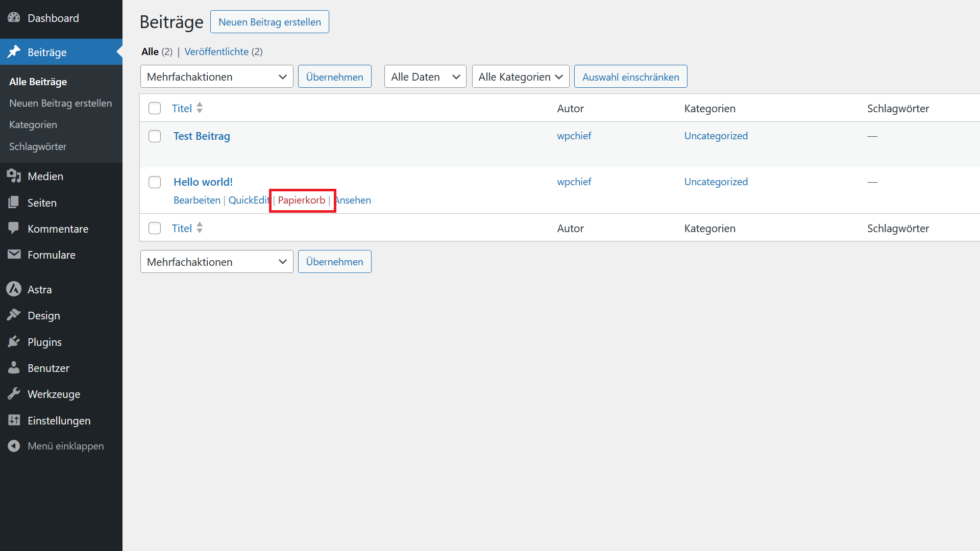Click sort arrows next to bottom Titel header

coord(200,228)
